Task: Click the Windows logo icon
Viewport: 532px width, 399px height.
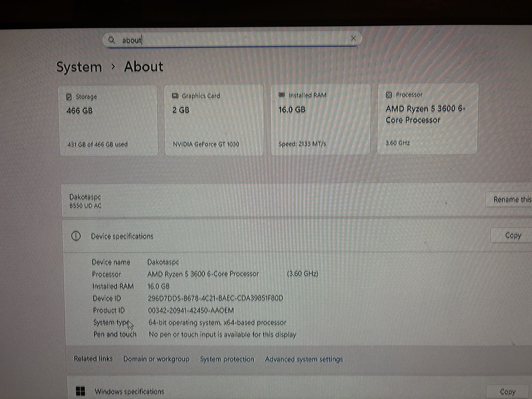Action: [80, 391]
